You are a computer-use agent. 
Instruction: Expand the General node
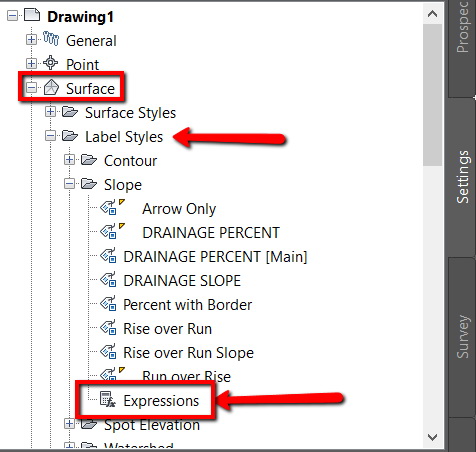coord(31,40)
